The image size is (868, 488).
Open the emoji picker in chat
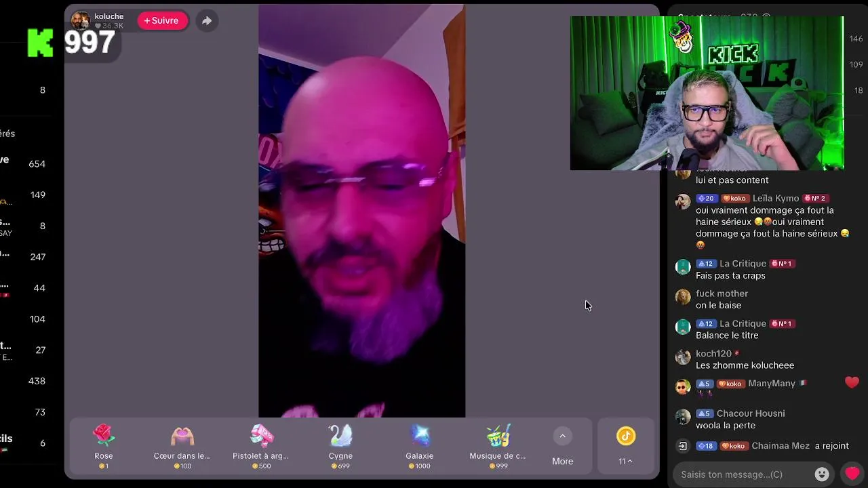pyautogui.click(x=822, y=474)
